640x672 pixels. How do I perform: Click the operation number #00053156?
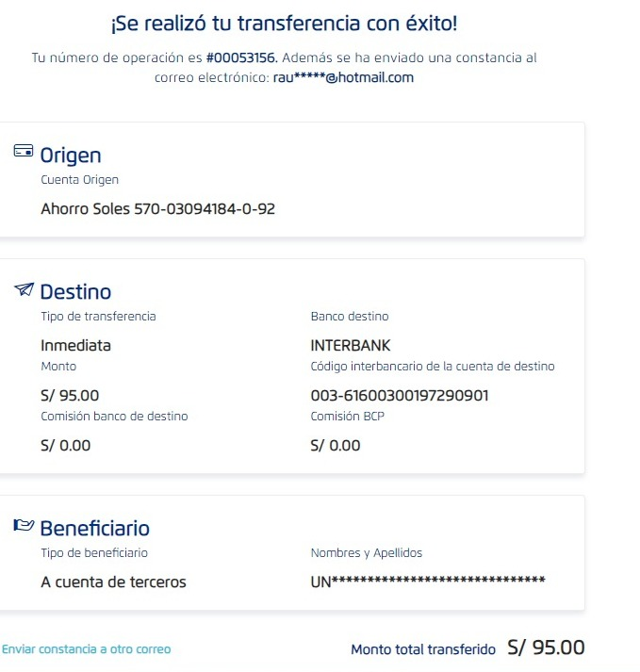click(241, 57)
